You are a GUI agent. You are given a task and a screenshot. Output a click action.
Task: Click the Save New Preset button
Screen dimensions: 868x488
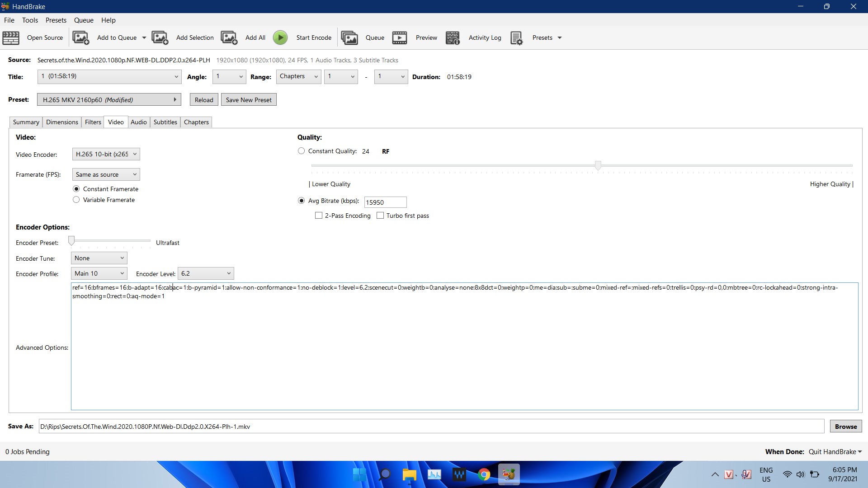[x=249, y=100]
